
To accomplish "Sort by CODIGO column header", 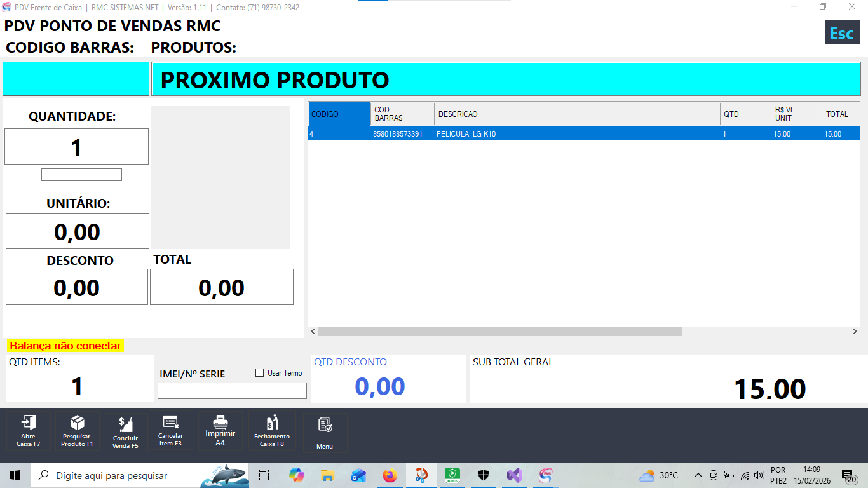I will (x=339, y=114).
